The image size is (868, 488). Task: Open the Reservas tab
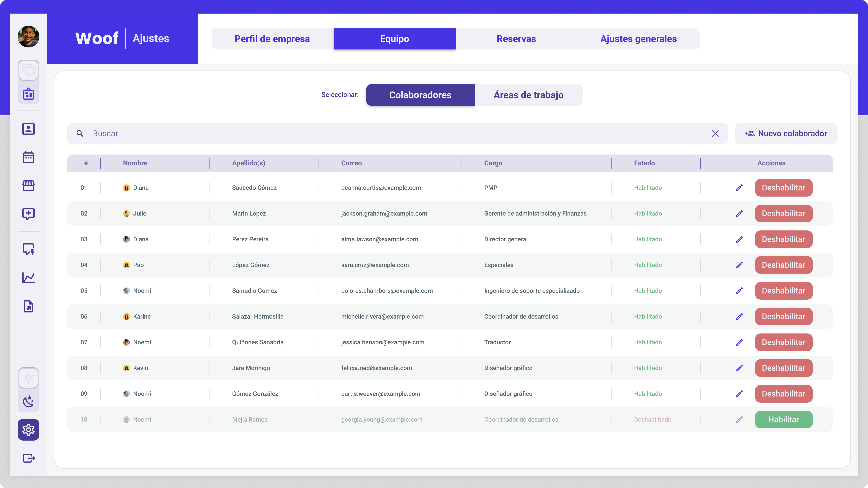coord(516,39)
